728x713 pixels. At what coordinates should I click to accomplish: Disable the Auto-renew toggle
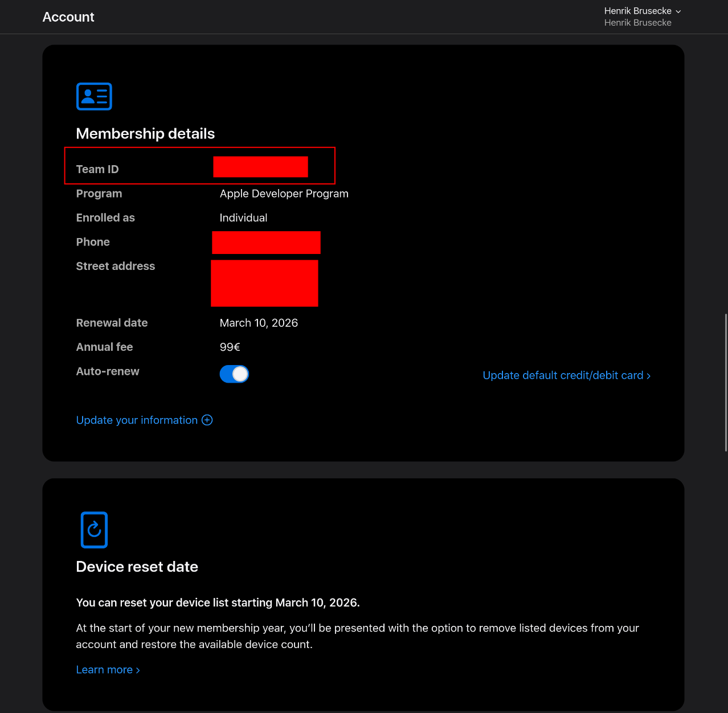click(x=234, y=374)
